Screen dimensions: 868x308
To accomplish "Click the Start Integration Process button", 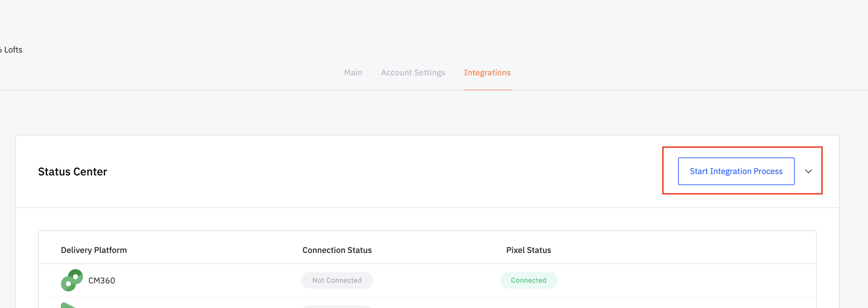I will click(736, 171).
